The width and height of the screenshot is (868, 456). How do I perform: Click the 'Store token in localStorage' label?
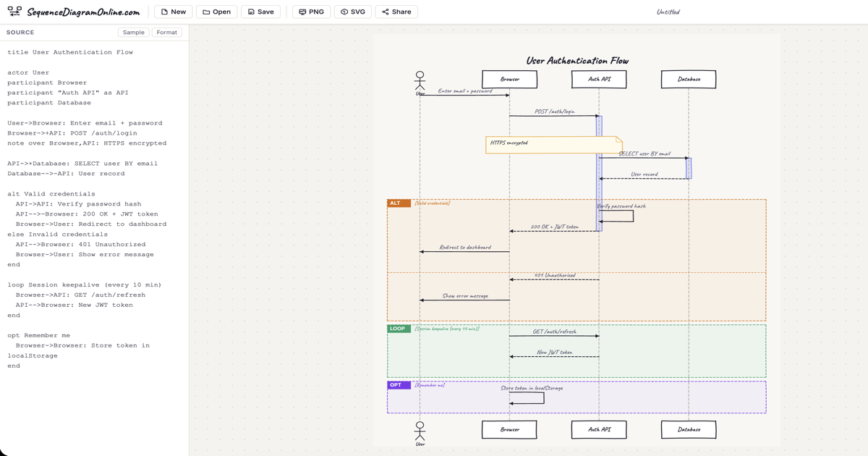pos(532,388)
